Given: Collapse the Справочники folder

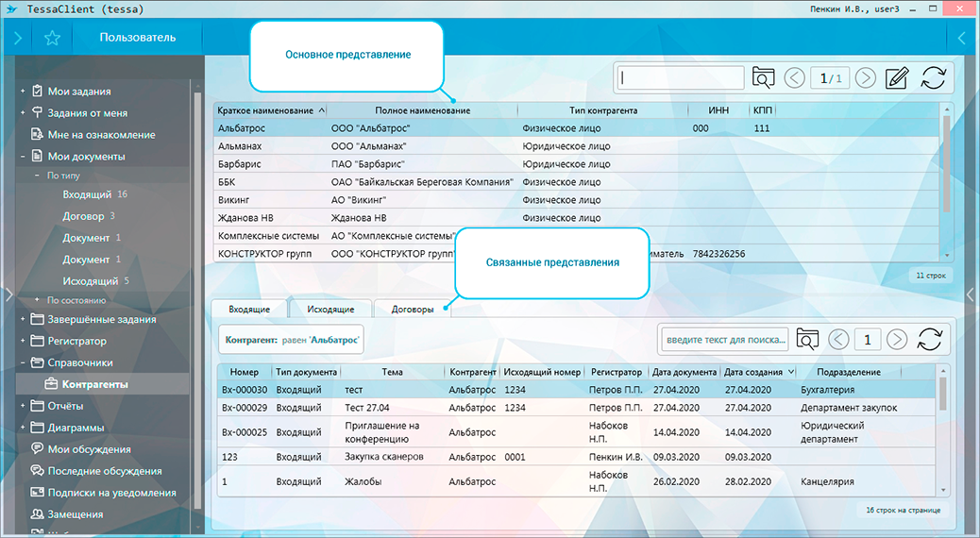Looking at the screenshot, I should [x=23, y=362].
